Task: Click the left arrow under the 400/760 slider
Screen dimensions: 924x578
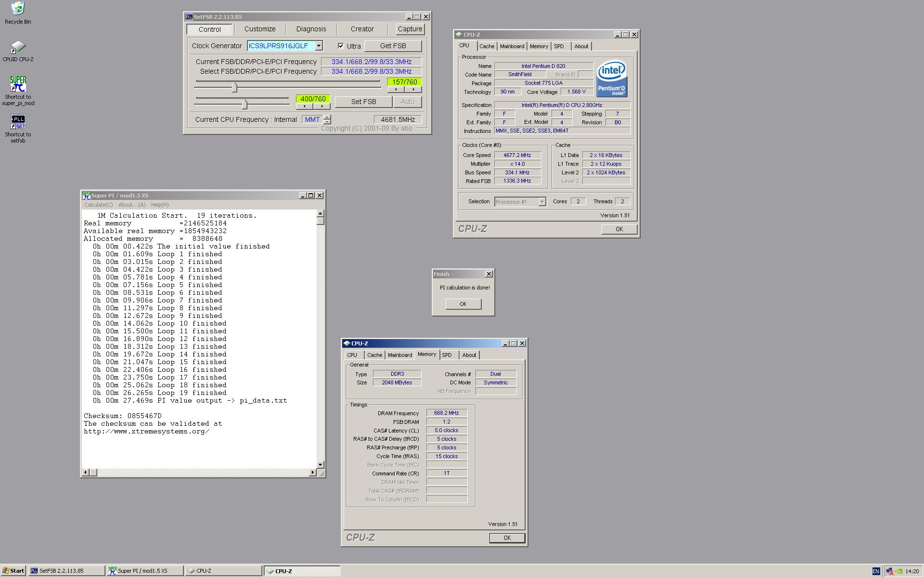Action: (x=305, y=106)
